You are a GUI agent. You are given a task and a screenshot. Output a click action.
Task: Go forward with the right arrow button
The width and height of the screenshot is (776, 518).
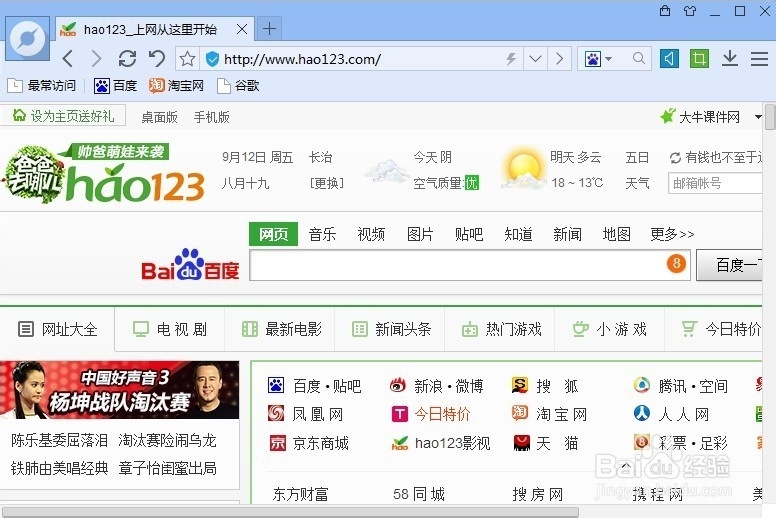97,59
